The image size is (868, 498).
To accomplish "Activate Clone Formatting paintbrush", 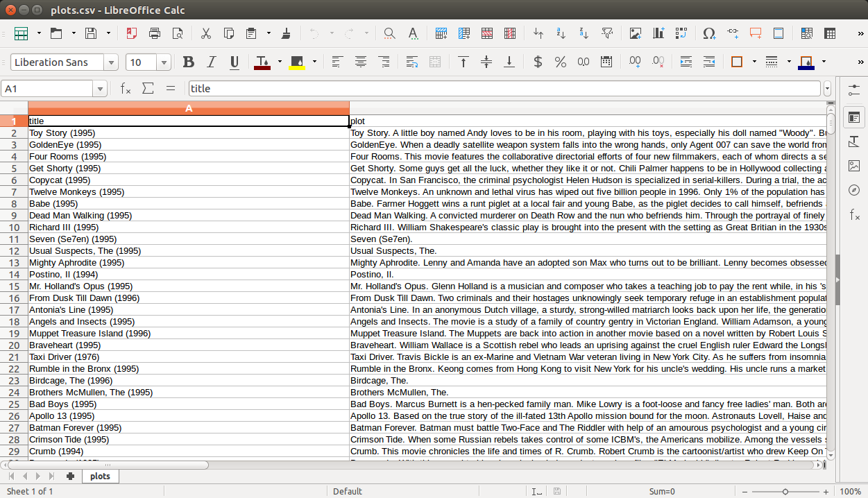I will click(x=286, y=33).
